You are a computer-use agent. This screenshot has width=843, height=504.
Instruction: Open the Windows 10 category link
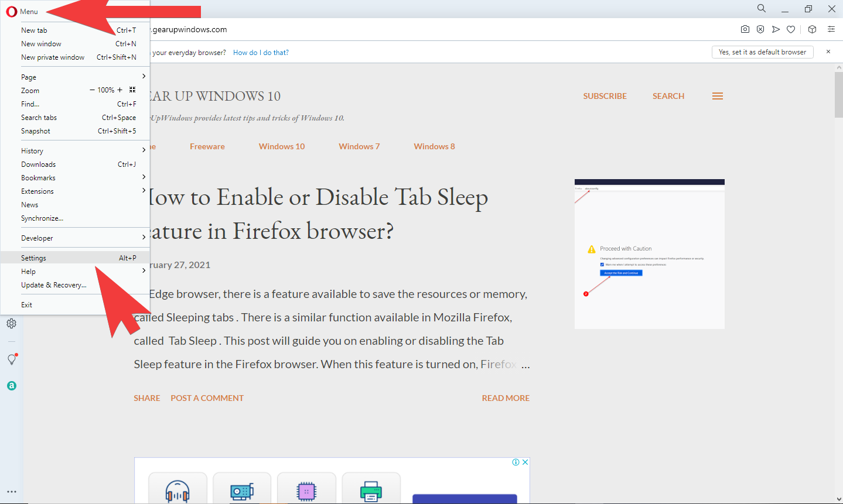282,146
